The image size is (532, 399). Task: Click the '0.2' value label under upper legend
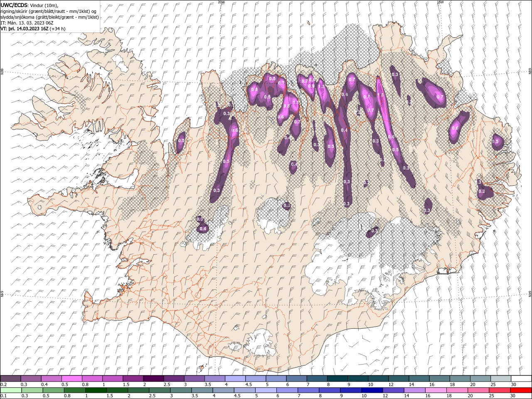click(3, 384)
